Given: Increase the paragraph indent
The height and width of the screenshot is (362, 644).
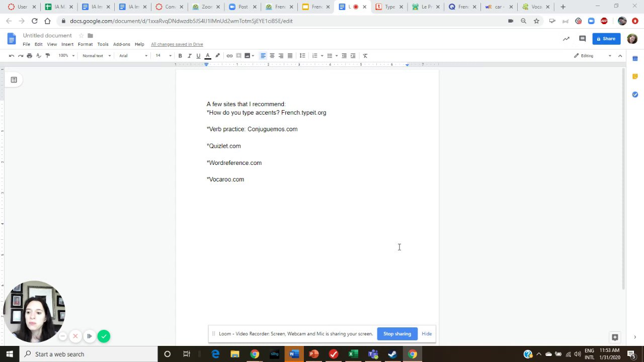Looking at the screenshot, I should tap(353, 56).
